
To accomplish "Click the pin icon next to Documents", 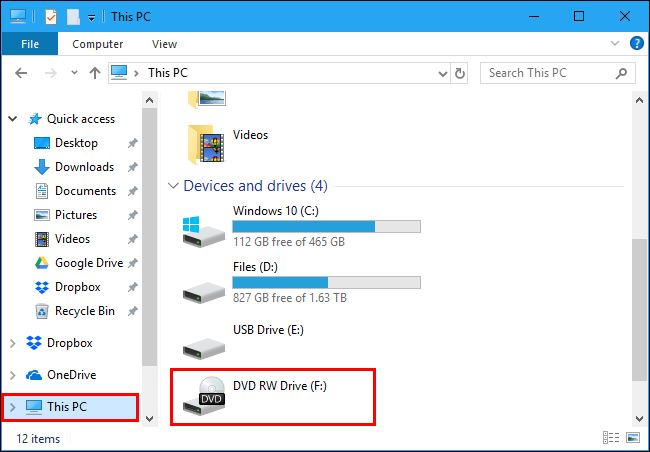I will [132, 192].
